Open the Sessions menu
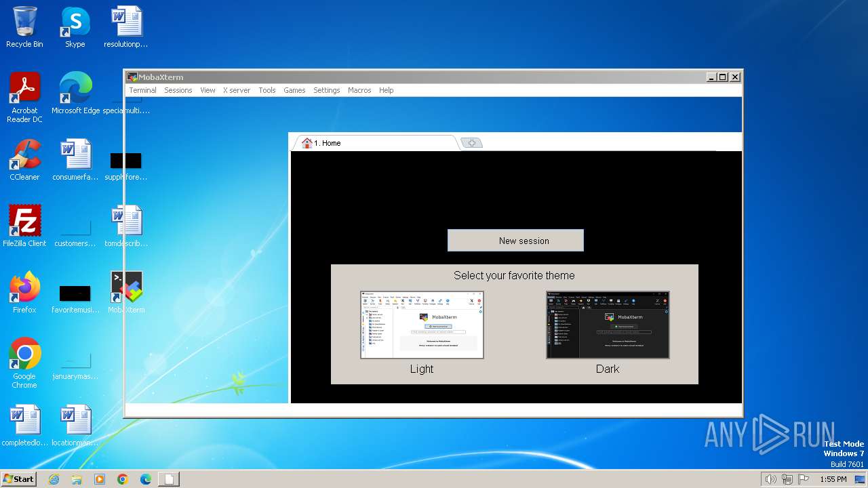The width and height of the screenshot is (868, 488). [178, 90]
